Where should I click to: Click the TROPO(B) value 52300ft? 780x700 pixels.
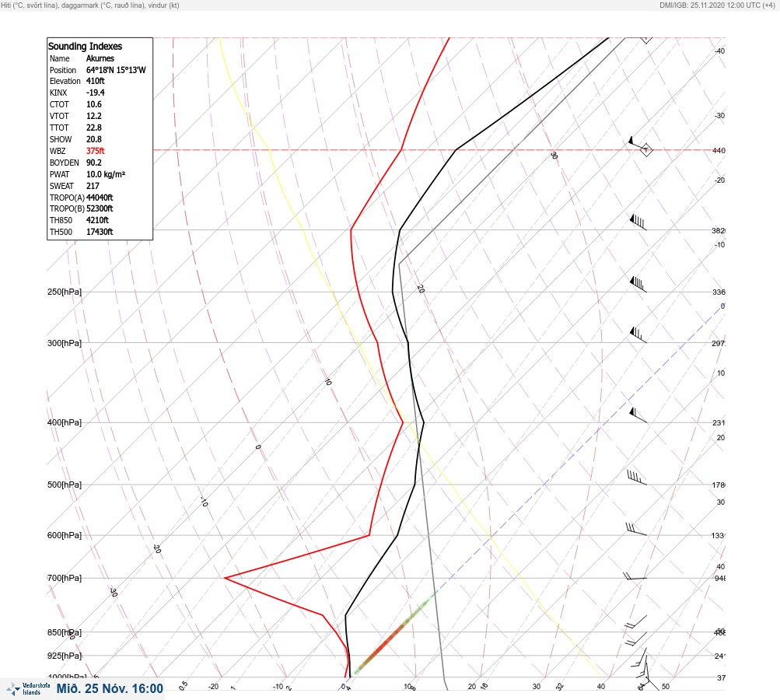(x=100, y=208)
